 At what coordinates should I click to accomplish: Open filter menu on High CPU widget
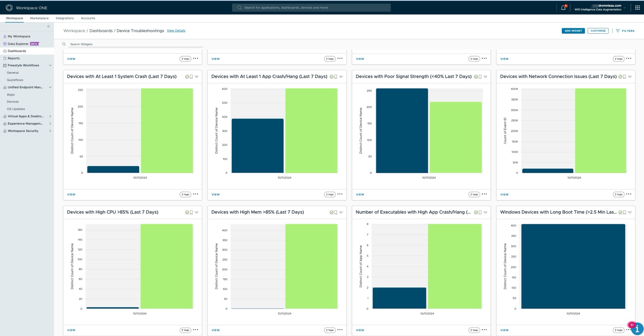(x=197, y=213)
